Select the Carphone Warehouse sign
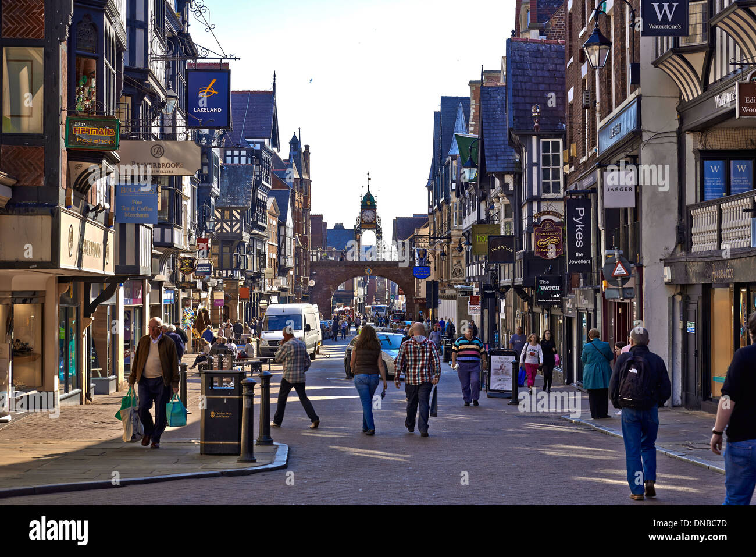The height and width of the screenshot is (557, 756). [x=203, y=269]
